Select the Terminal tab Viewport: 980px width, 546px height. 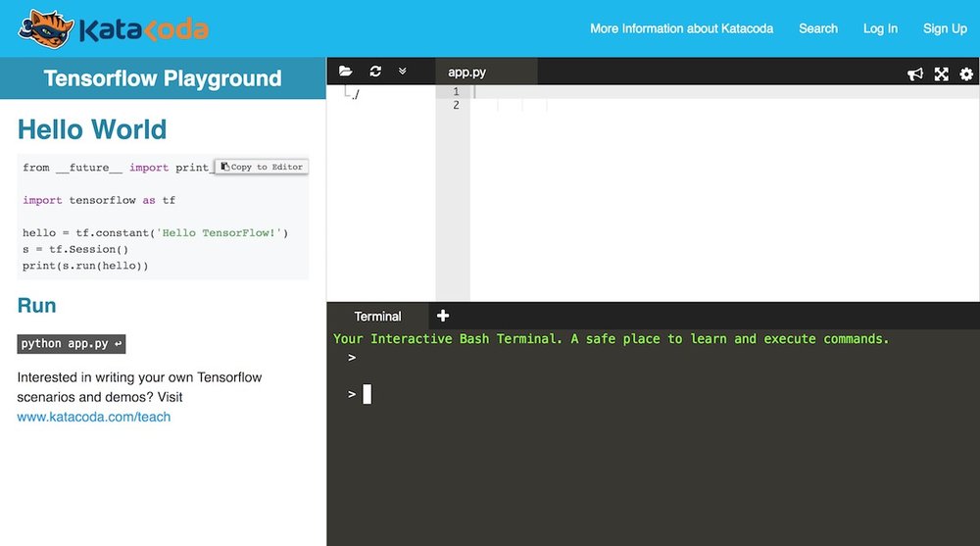(x=377, y=317)
